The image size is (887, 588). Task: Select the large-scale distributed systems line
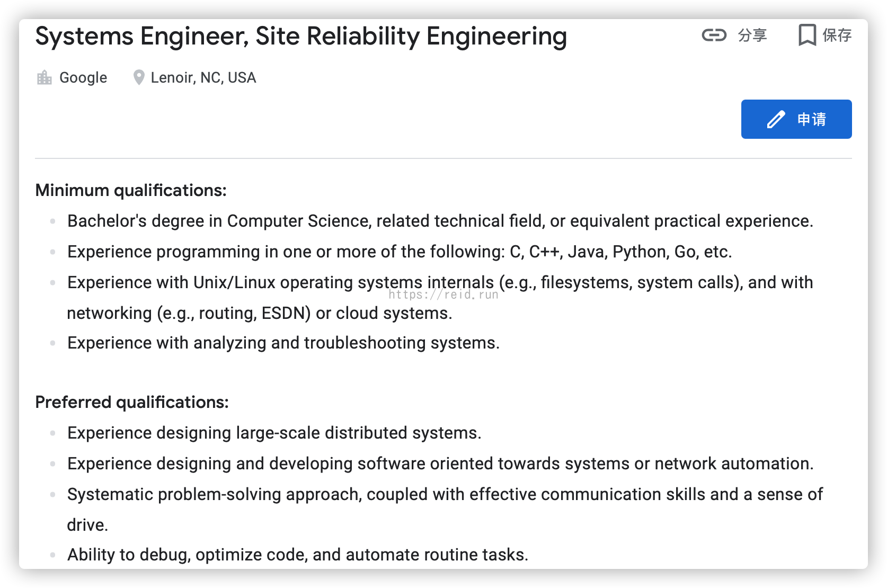click(x=274, y=433)
